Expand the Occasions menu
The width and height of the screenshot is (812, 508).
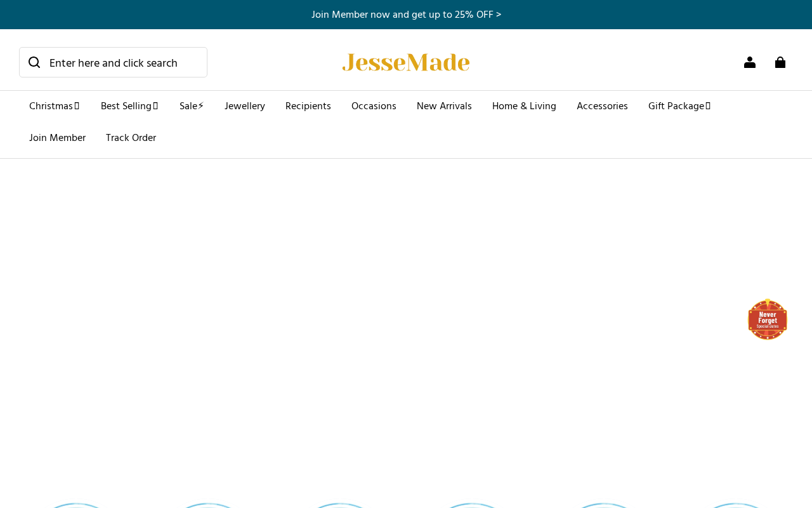374,106
